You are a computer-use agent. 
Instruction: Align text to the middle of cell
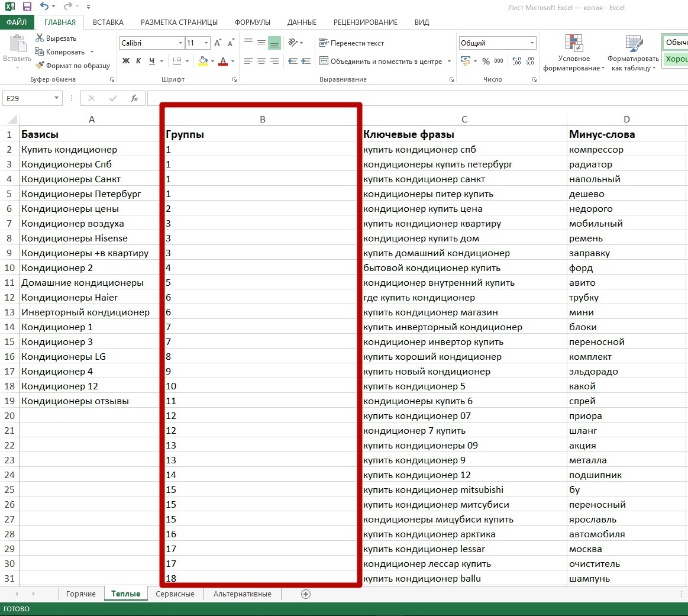pos(261,42)
